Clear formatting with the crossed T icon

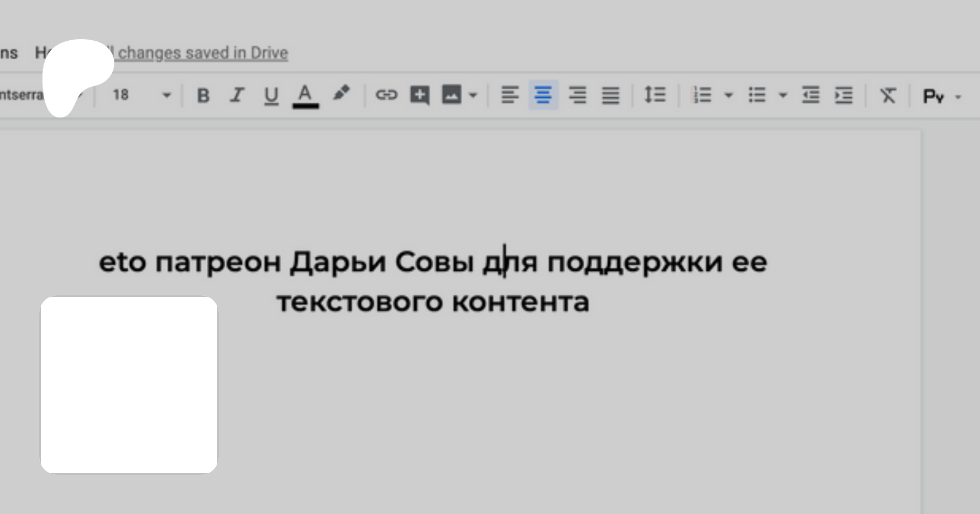pos(888,96)
